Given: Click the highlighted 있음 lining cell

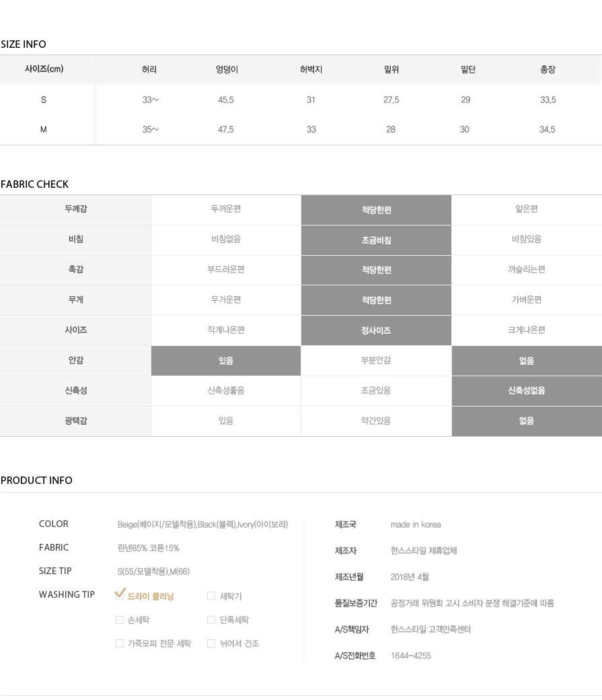Looking at the screenshot, I should [226, 361].
